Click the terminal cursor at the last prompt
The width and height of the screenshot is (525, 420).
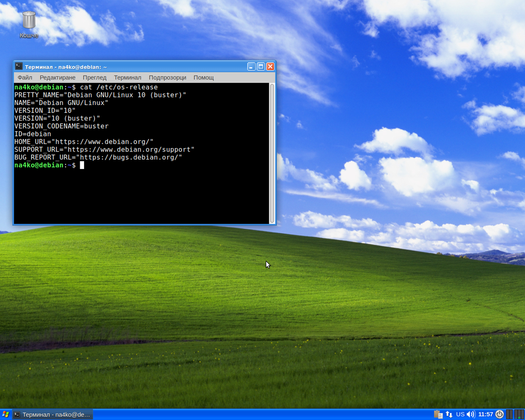point(82,165)
